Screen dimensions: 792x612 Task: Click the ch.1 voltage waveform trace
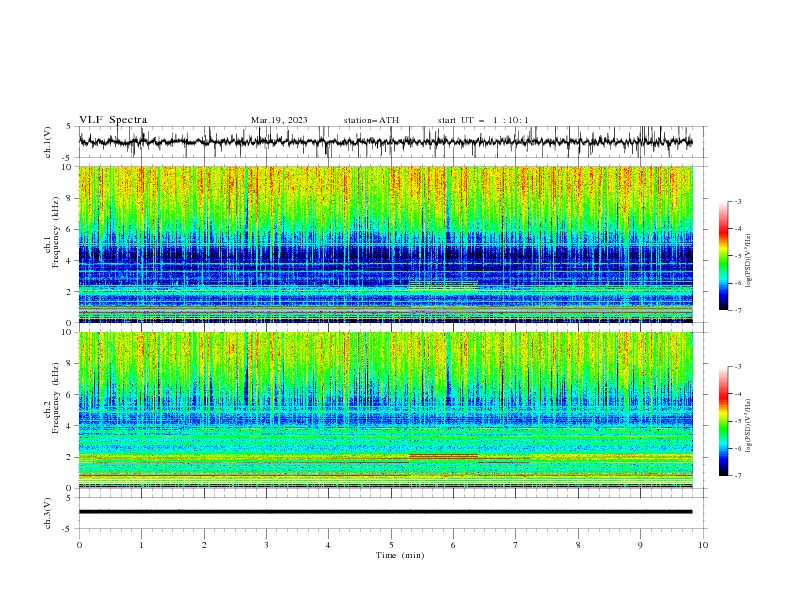[x=385, y=142]
